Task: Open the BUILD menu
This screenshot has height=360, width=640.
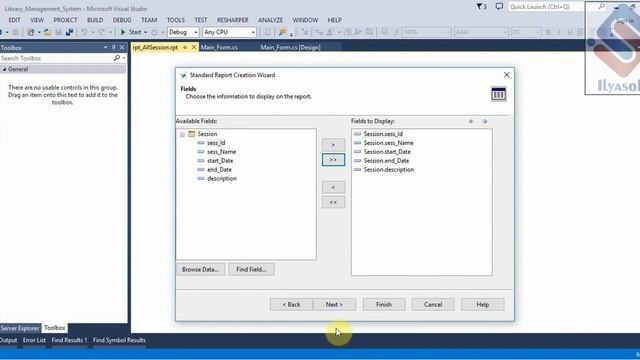Action: point(95,20)
